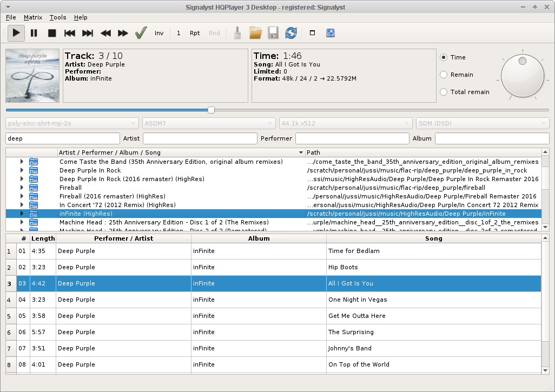The height and width of the screenshot is (392, 555).
Task: Clear the playlist with the brush icon
Action: pos(237,34)
